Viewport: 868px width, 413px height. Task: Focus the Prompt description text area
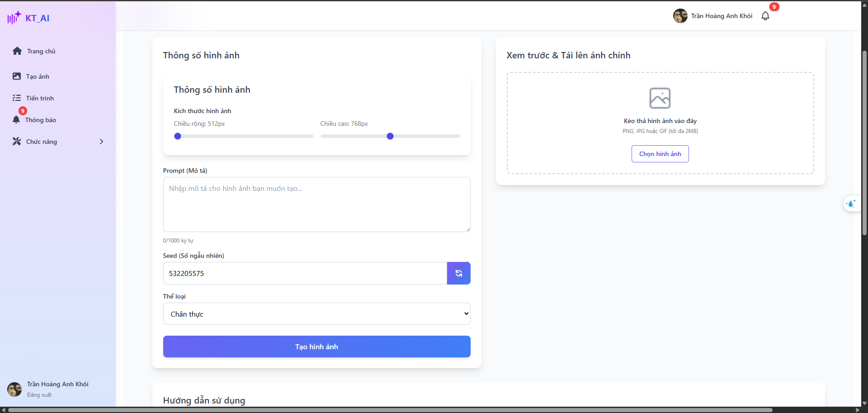(x=316, y=204)
